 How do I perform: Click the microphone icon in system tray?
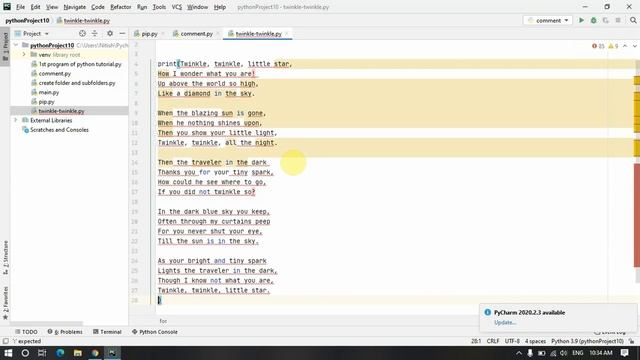tap(530, 353)
